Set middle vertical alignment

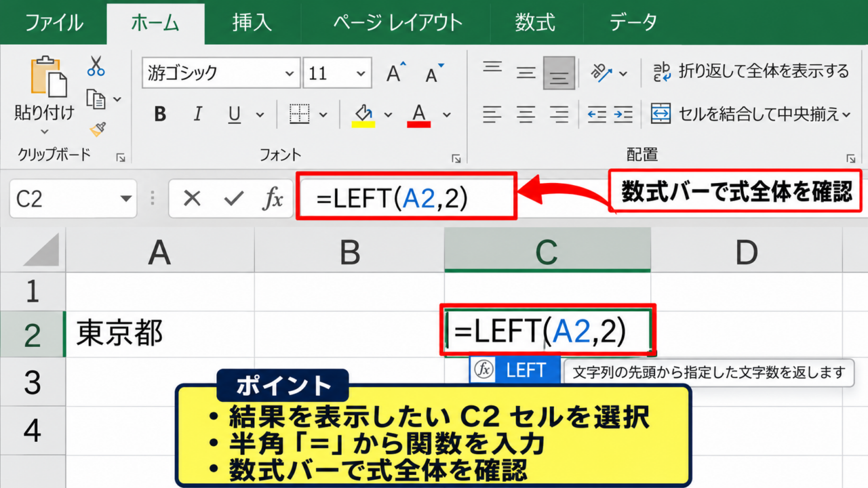click(526, 73)
